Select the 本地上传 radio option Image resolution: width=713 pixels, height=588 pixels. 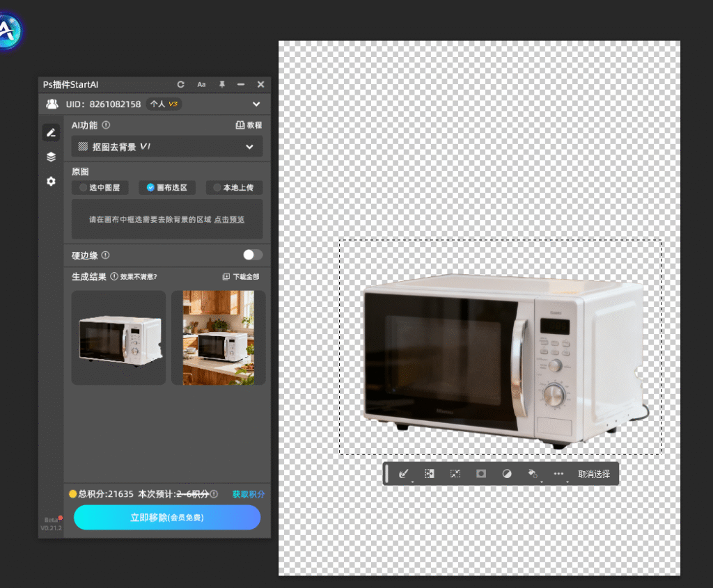pyautogui.click(x=234, y=188)
